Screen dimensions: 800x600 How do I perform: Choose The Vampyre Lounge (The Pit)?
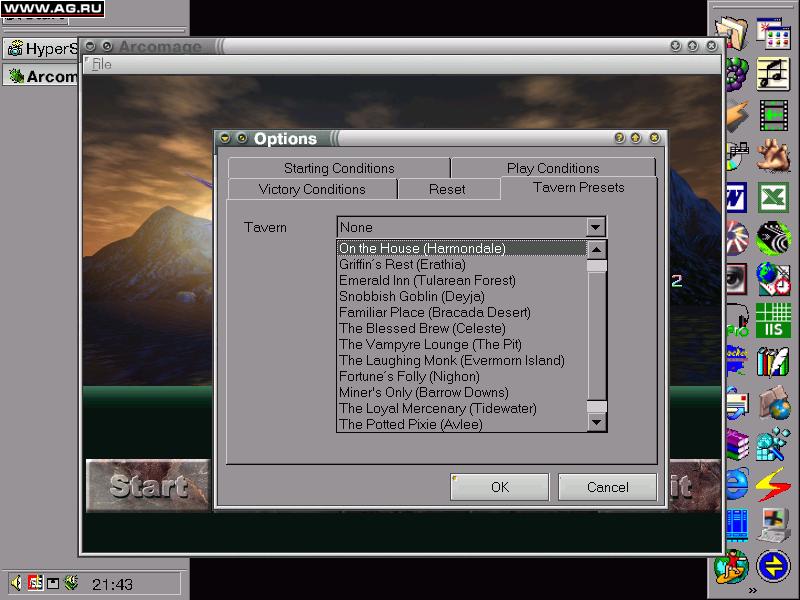(x=430, y=344)
